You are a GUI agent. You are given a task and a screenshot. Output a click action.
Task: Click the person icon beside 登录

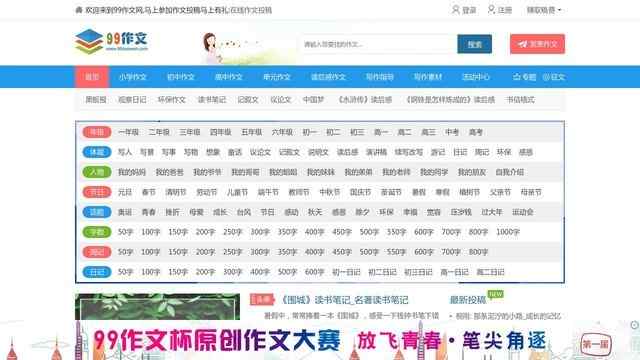coord(456,9)
